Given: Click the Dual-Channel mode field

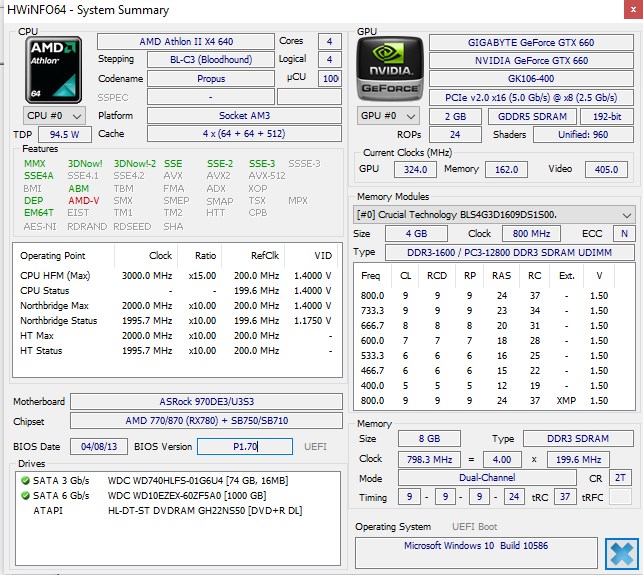Looking at the screenshot, I should tap(487, 478).
